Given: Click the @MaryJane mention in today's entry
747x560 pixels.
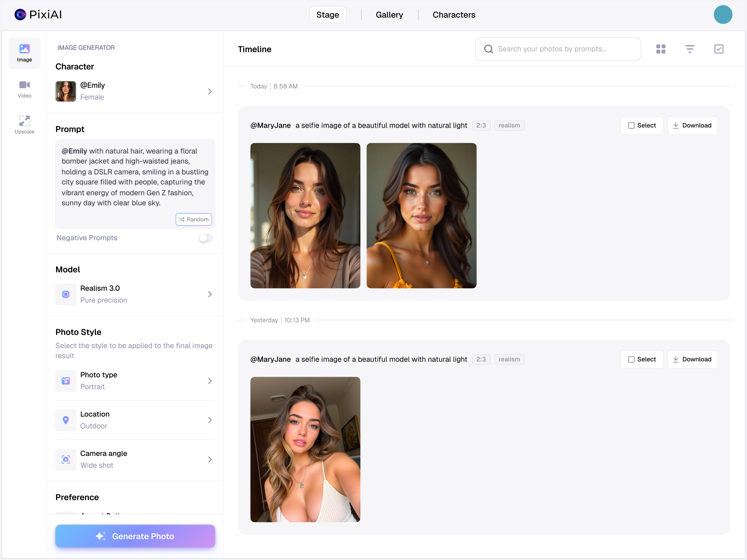Looking at the screenshot, I should click(271, 126).
